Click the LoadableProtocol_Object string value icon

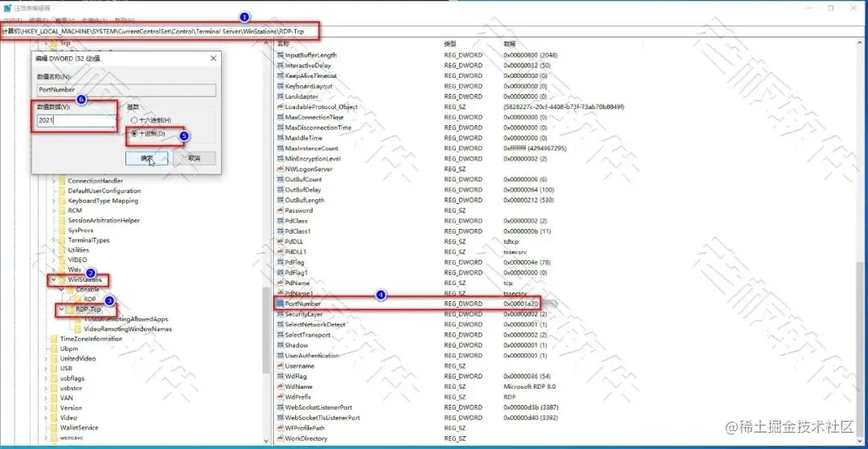click(280, 107)
